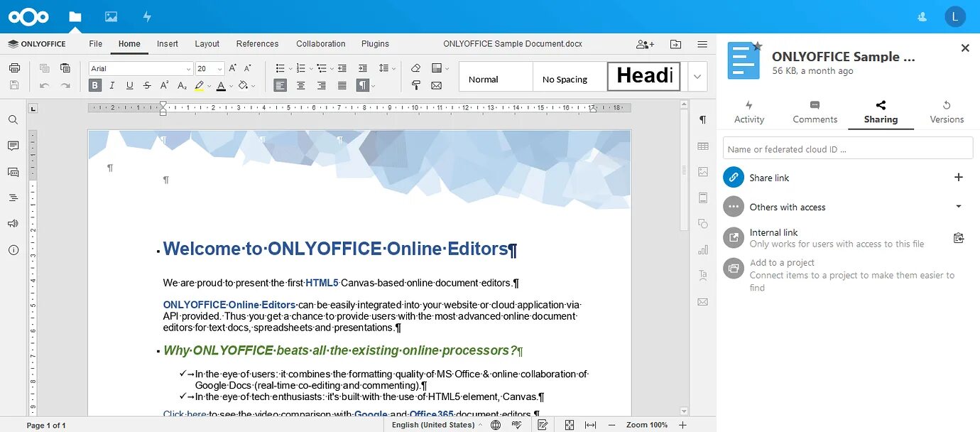Toggle Bold formatting off
This screenshot has height=432, width=980.
click(x=95, y=85)
